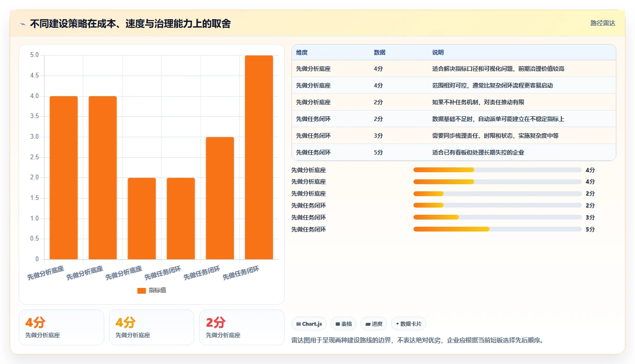
Task: Click the 2分 progress bar for 先做分析底座
Action: tap(498, 194)
